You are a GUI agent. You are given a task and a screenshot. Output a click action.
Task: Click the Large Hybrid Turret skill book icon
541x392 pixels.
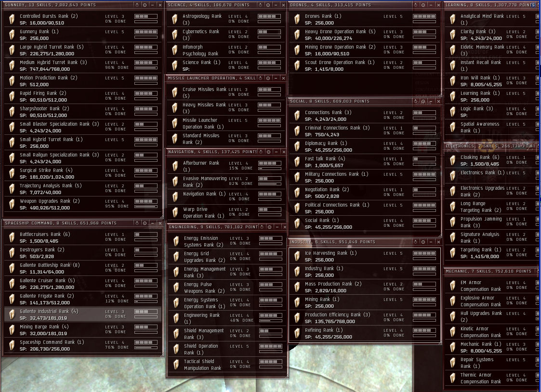(x=12, y=50)
